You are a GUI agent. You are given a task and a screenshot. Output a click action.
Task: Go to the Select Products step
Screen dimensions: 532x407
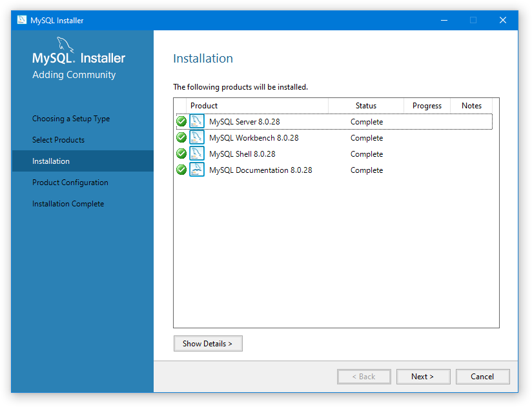[58, 140]
